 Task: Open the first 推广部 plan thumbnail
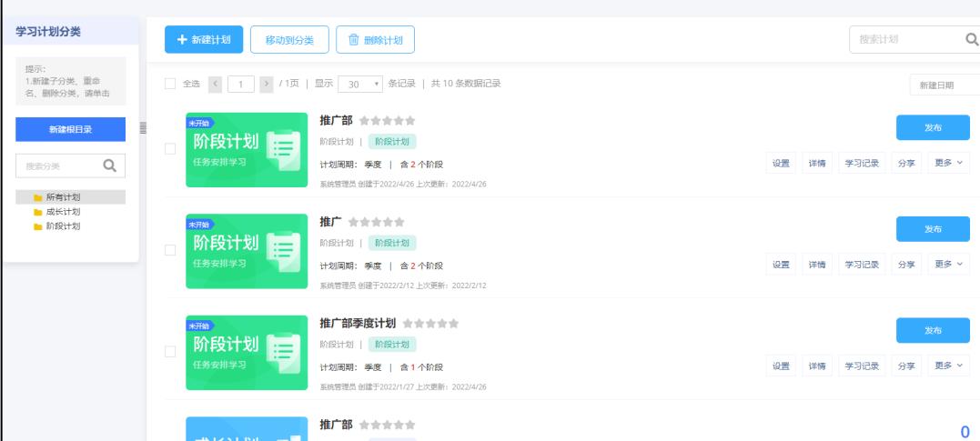247,150
